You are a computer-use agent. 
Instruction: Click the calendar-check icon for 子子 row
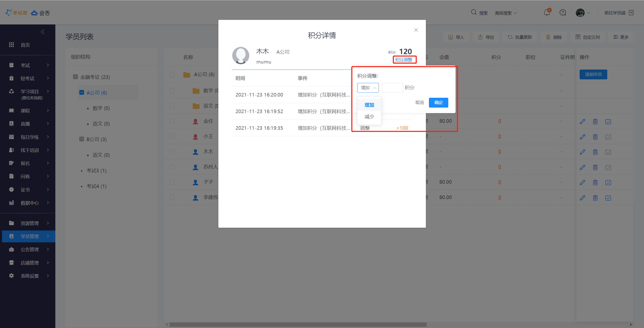click(x=608, y=182)
